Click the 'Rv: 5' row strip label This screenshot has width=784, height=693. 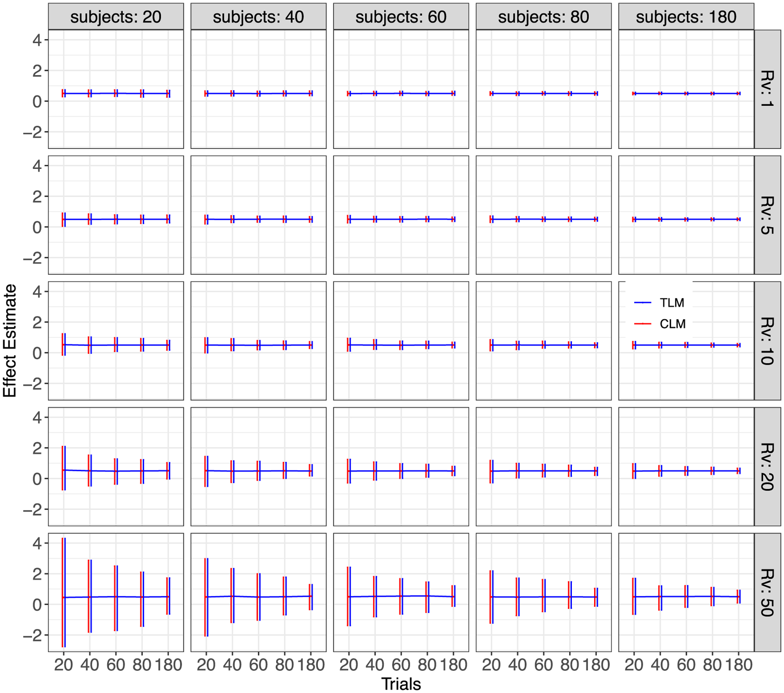coord(767,215)
